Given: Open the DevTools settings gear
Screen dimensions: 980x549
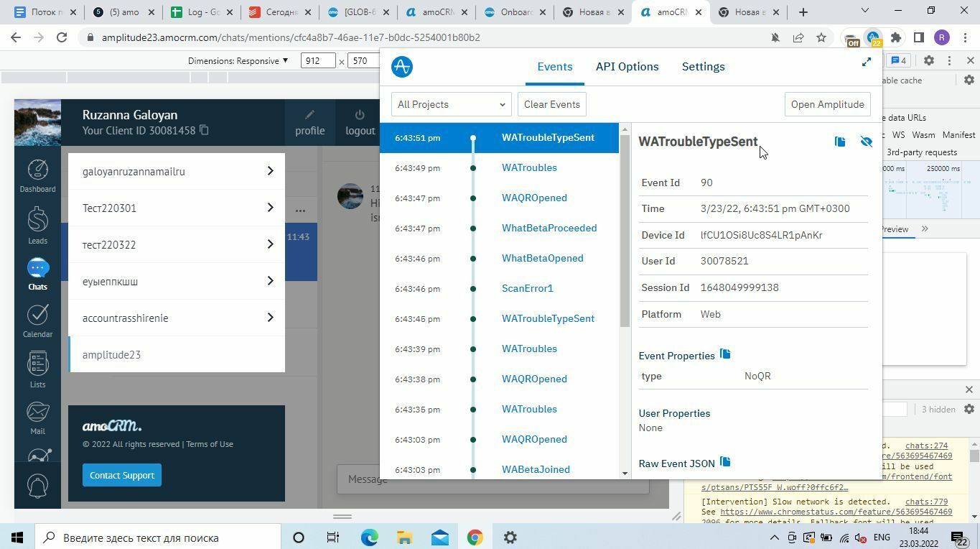Looking at the screenshot, I should [928, 61].
